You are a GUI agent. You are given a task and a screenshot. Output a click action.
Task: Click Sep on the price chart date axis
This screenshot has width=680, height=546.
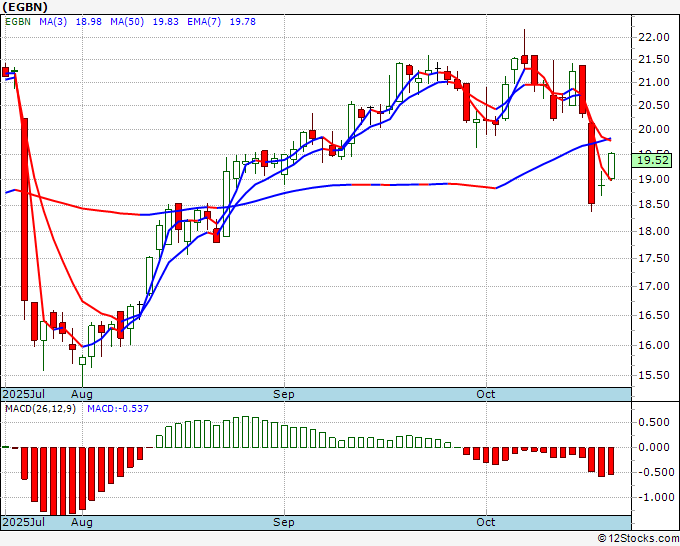coord(284,394)
